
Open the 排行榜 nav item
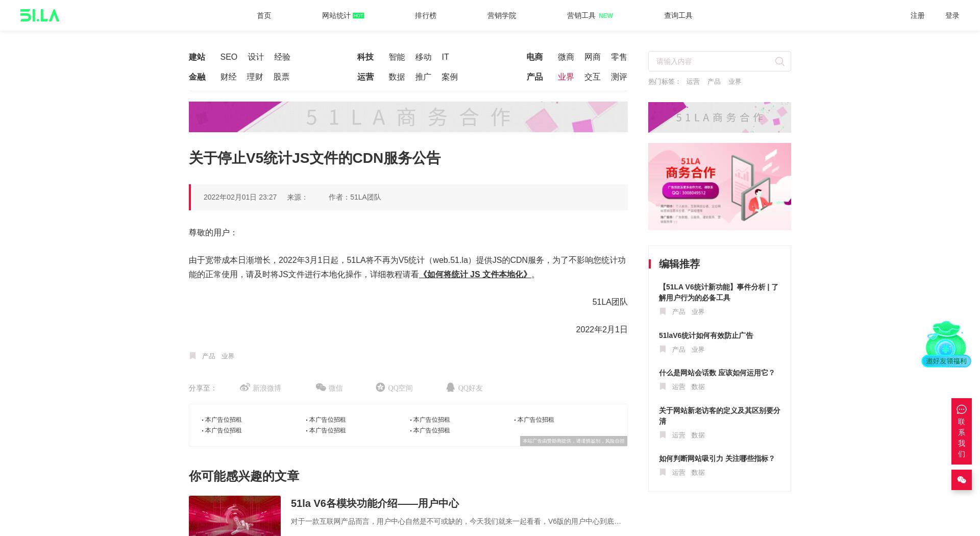tap(426, 15)
